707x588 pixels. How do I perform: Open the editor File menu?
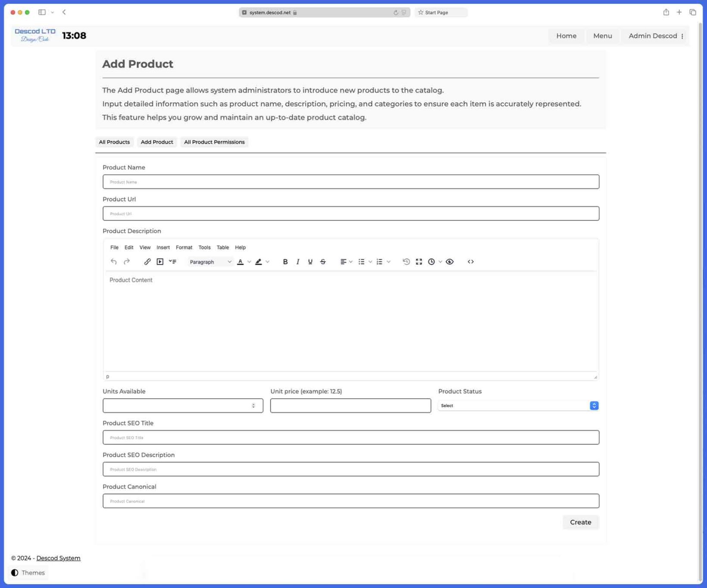click(114, 247)
